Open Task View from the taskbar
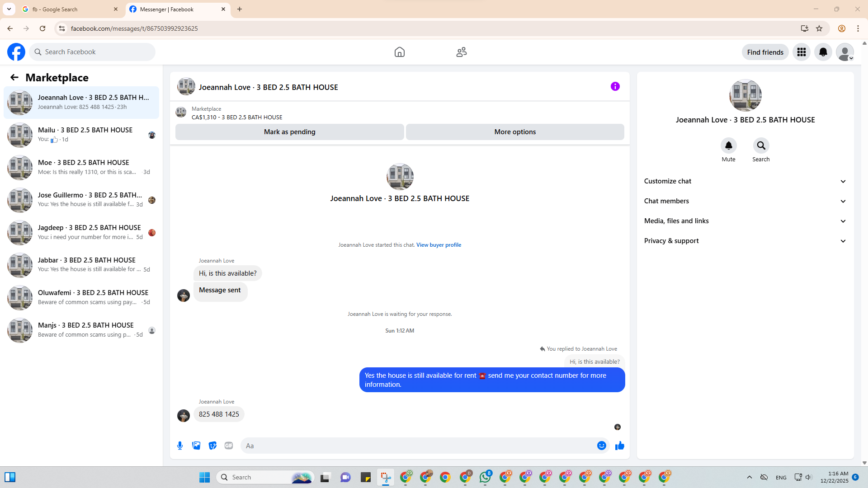 (325, 477)
